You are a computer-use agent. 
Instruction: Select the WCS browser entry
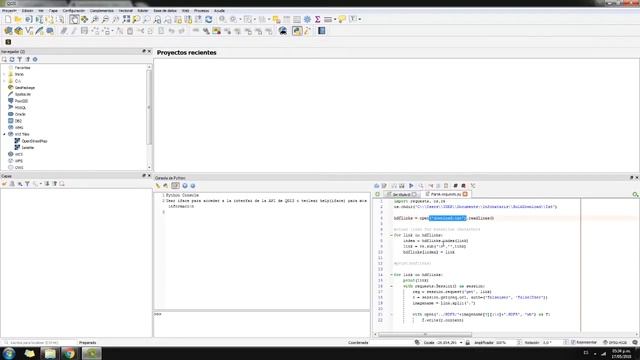[18, 154]
